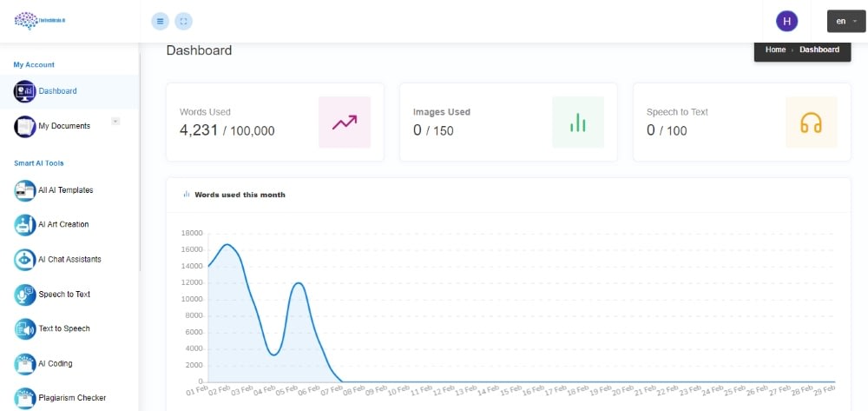The width and height of the screenshot is (868, 411).
Task: Click the AI Chat Assistants robot icon
Action: click(25, 260)
